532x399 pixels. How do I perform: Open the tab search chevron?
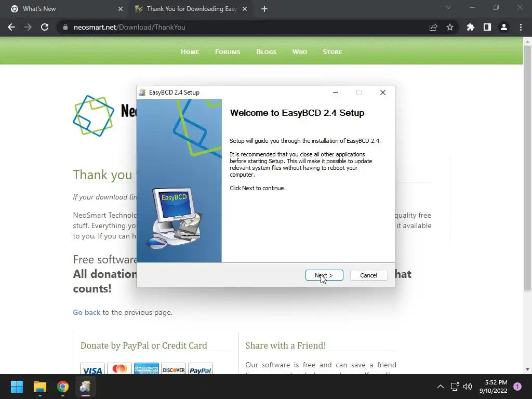point(448,7)
